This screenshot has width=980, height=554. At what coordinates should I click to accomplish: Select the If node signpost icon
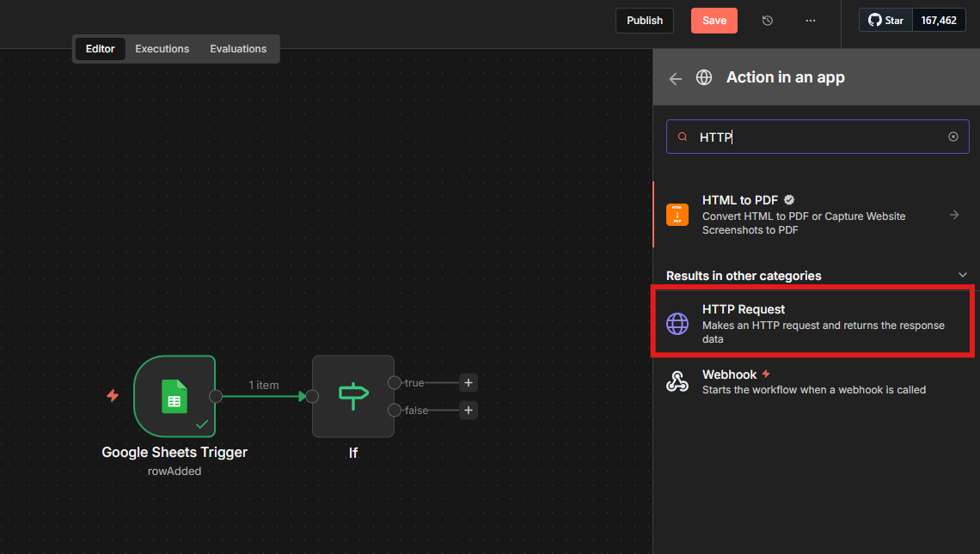click(x=352, y=396)
